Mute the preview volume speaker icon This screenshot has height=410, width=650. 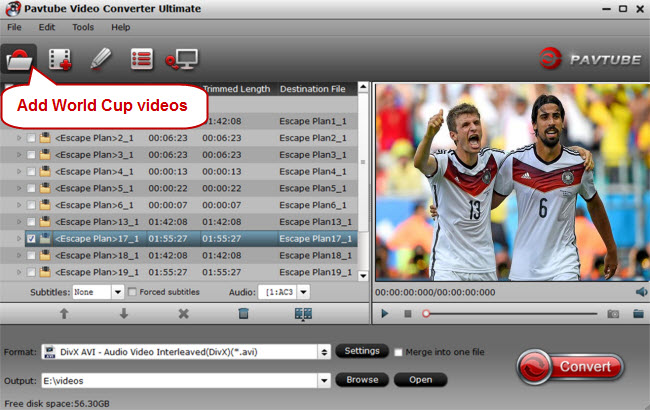click(x=641, y=292)
